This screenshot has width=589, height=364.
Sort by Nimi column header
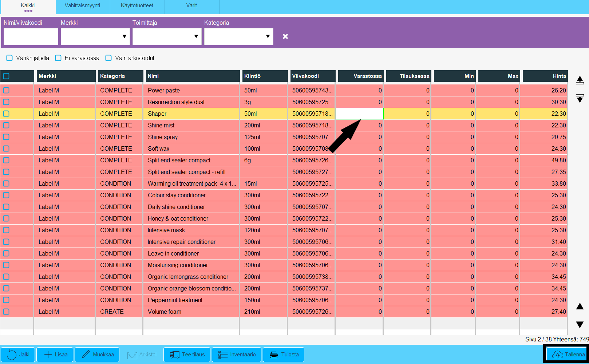point(192,76)
